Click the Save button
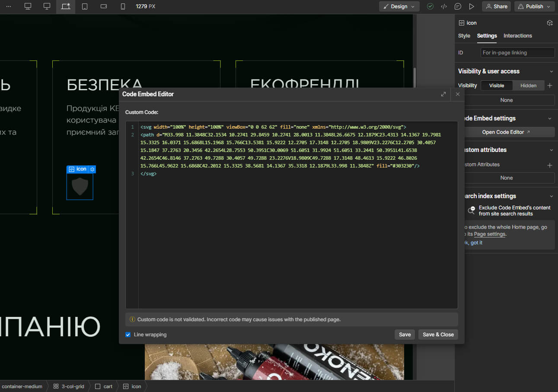The width and height of the screenshot is (558, 392). click(x=405, y=335)
